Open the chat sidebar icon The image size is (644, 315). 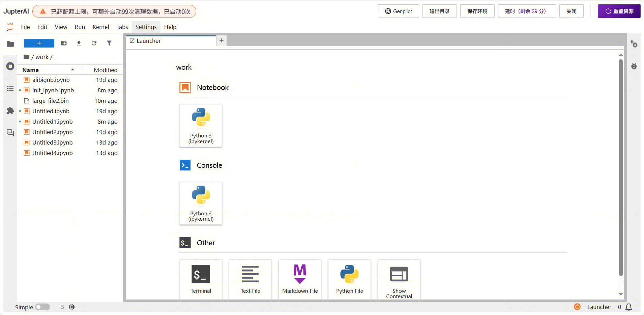pos(10,133)
